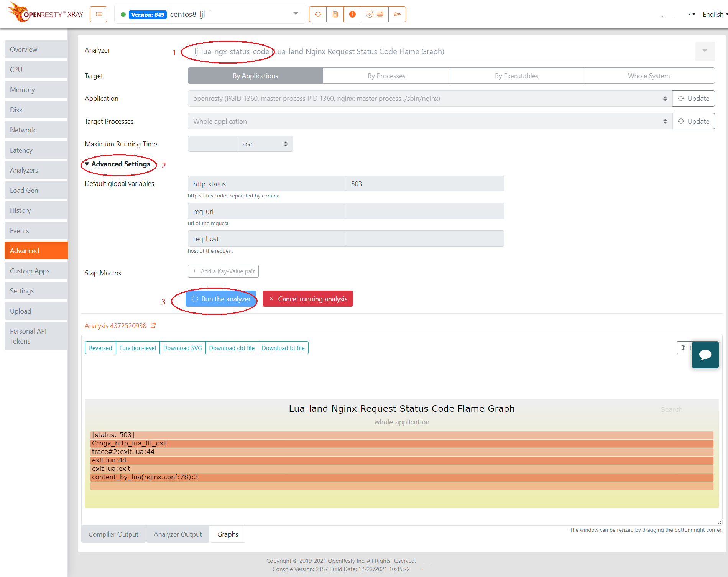The width and height of the screenshot is (728, 577).
Task: Open Load Gen in the sidebar
Action: 36,190
